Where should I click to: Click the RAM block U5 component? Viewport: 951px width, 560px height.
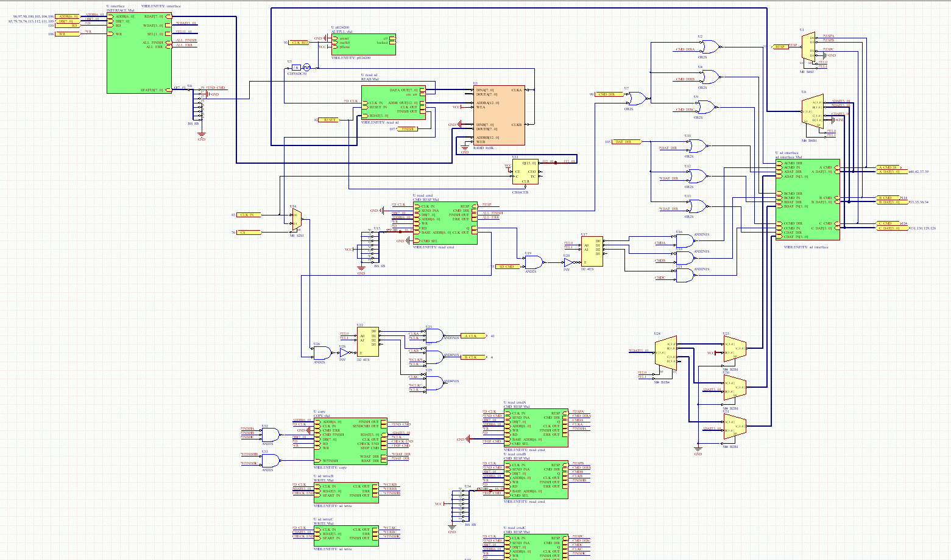499,116
